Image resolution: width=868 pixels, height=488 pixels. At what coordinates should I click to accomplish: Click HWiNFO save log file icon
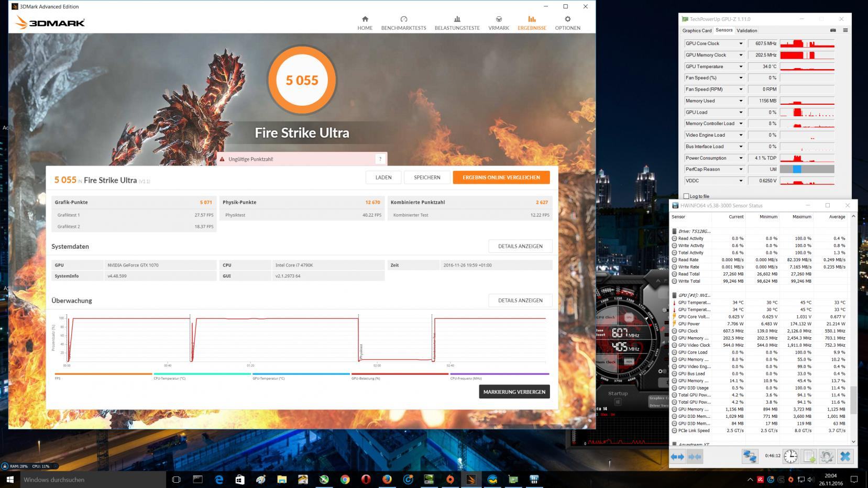point(809,457)
